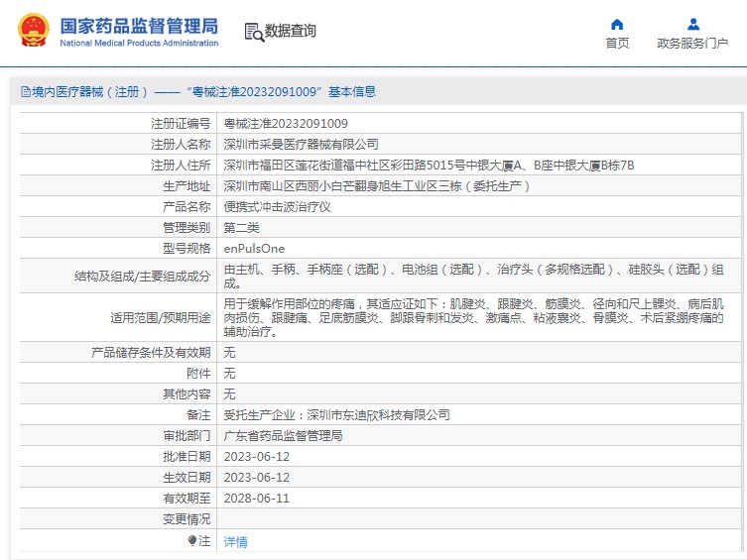
Task: Select product name 便携式冲击波治疗仪
Action: click(277, 207)
